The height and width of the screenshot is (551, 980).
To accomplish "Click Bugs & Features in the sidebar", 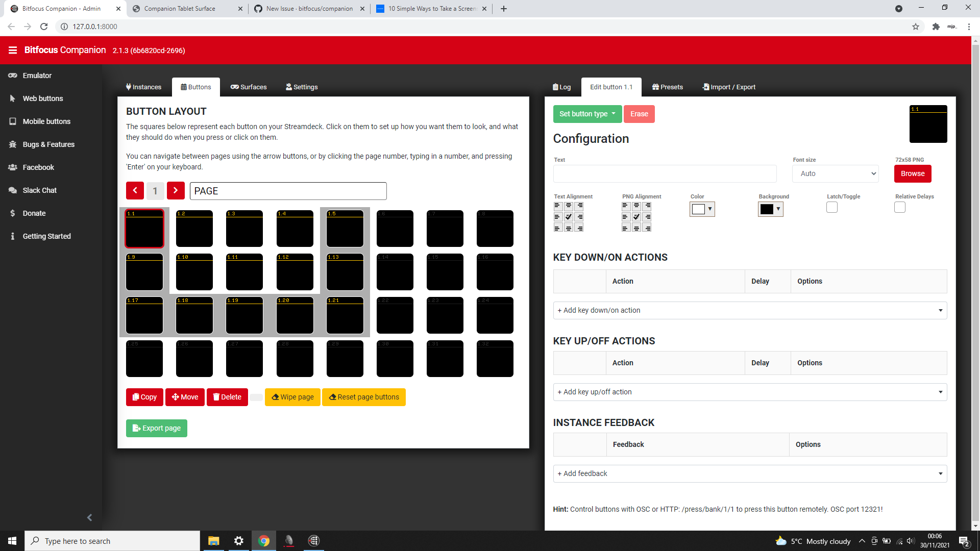I will pyautogui.click(x=48, y=144).
